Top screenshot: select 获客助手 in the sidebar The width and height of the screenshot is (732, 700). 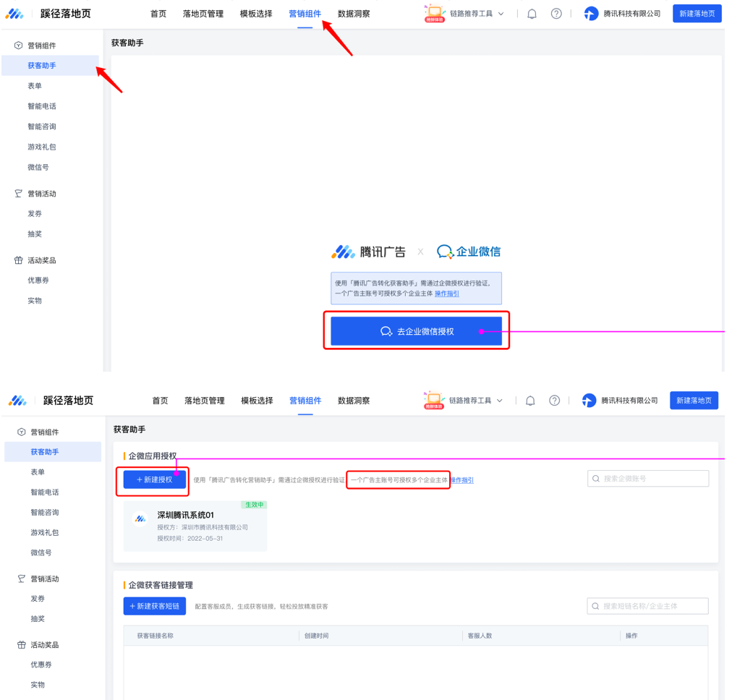[x=51, y=65]
